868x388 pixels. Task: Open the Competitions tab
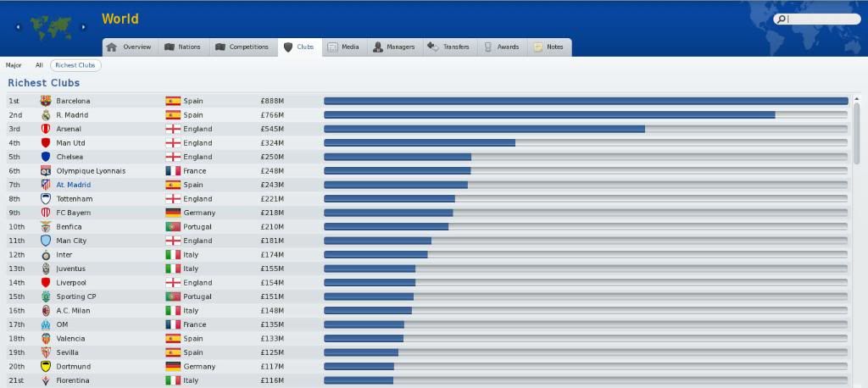coord(243,47)
